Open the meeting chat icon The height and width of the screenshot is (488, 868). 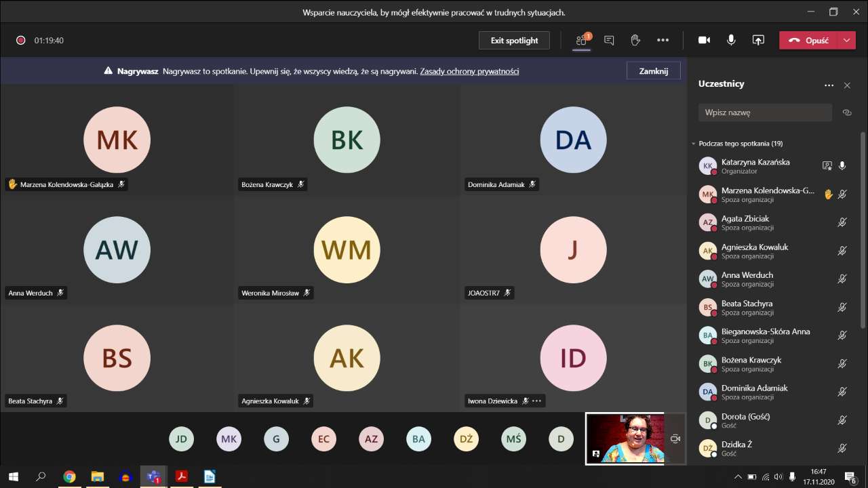click(609, 41)
